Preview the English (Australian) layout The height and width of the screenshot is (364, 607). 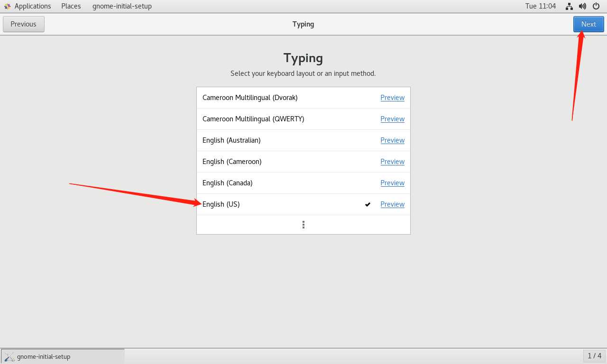click(x=393, y=140)
